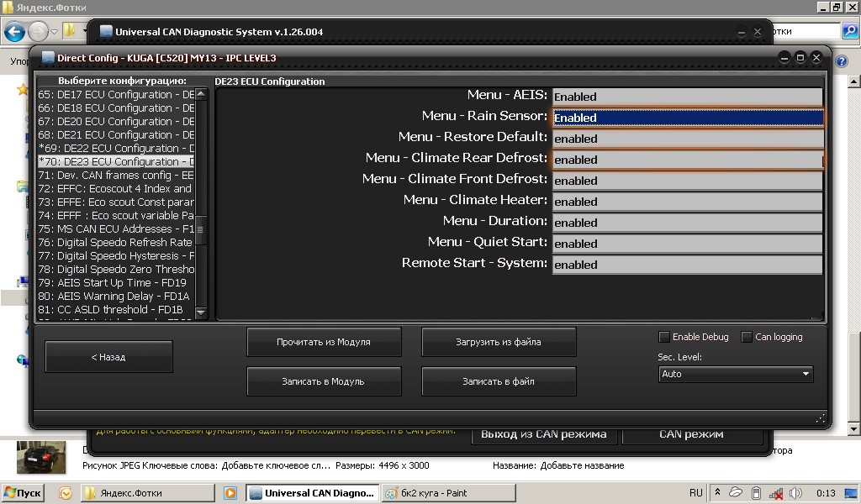Open the Menu - Climate Heater value field

(688, 202)
